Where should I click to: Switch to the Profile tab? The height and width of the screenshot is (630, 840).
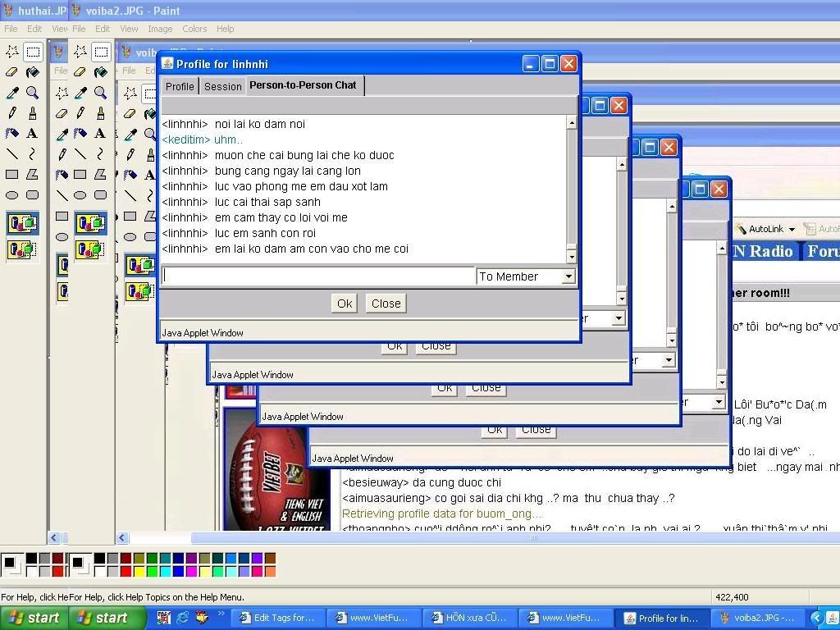pyautogui.click(x=180, y=86)
